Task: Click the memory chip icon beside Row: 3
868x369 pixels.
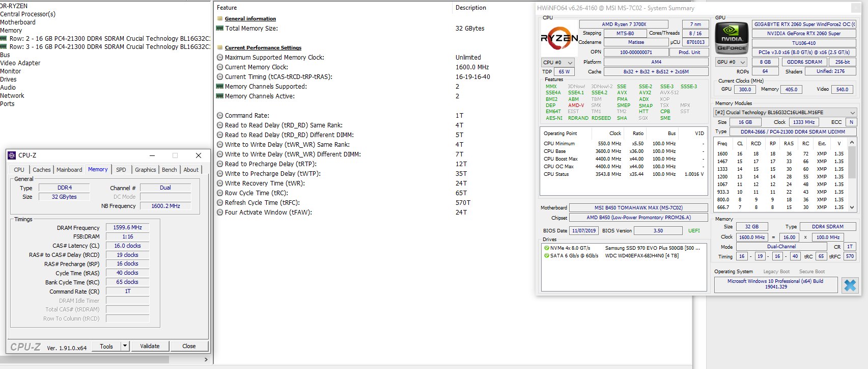Action: 4,46
